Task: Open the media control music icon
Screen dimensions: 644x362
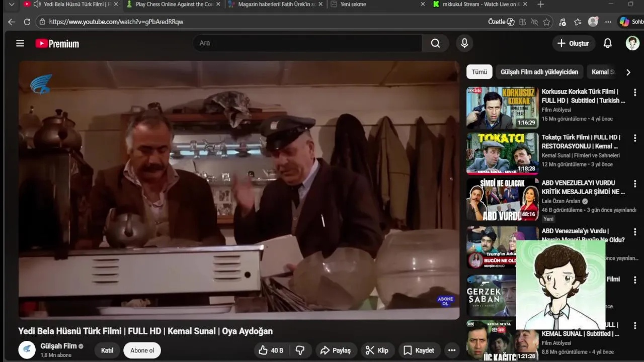Action: coord(562,22)
